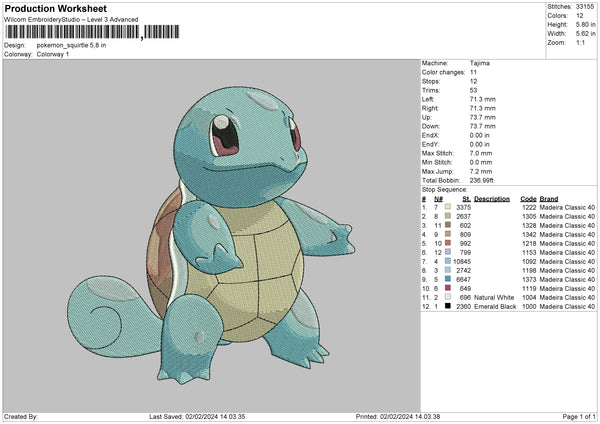This screenshot has height=424, width=600.
Task: Click the color swatch for stop 1, code 1222
Action: coord(448,207)
